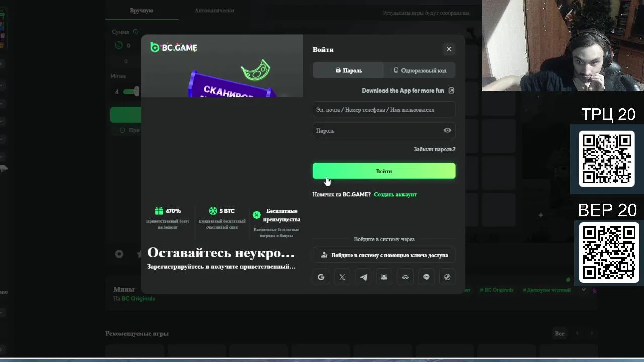The height and width of the screenshot is (362, 644).
Task: Switch to Одноразовый код tab
Action: [420, 70]
